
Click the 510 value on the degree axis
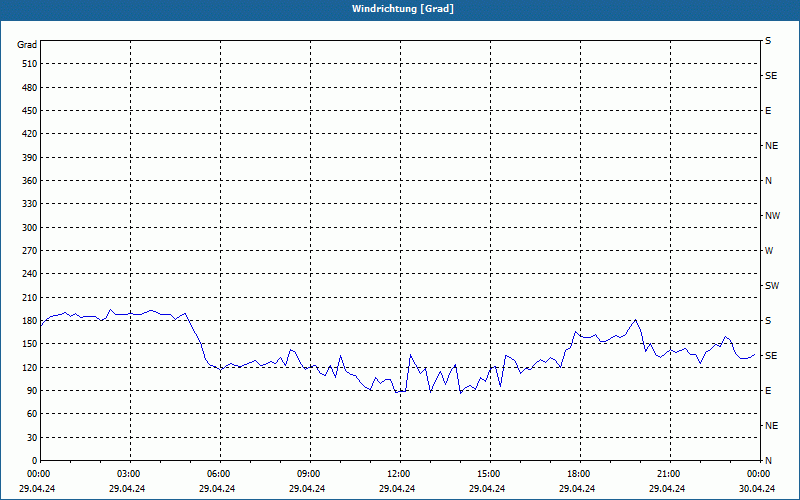click(x=30, y=64)
